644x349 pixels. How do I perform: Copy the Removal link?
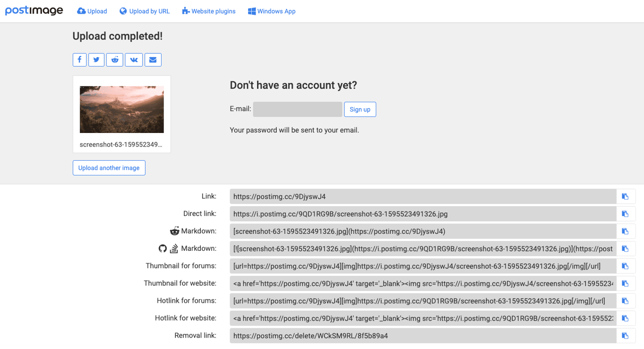coord(626,336)
